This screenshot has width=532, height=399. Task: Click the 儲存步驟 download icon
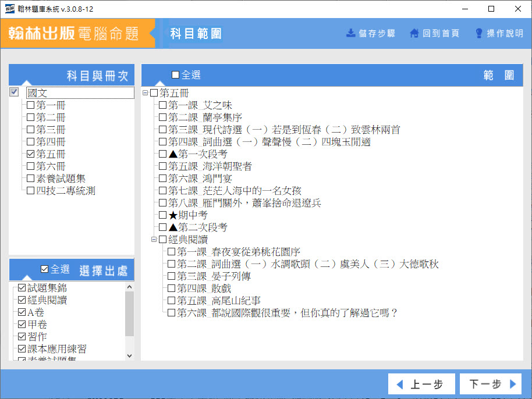[351, 33]
